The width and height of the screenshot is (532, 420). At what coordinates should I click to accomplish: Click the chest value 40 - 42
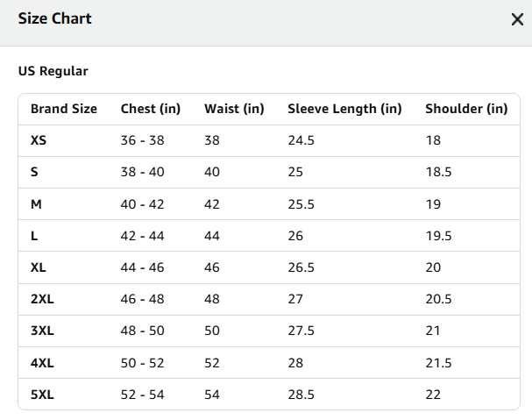142,204
